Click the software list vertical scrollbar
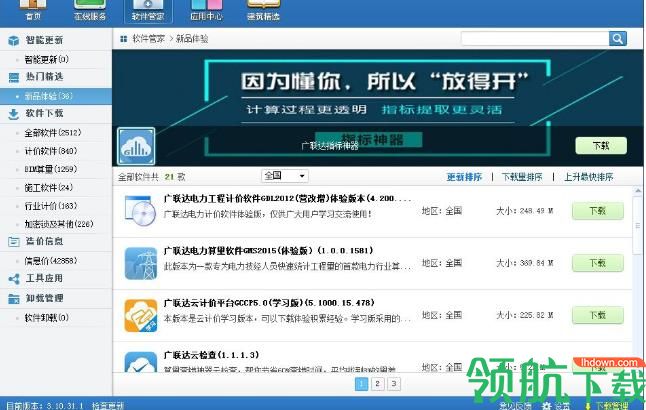Image resolution: width=646 pixels, height=410 pixels. (638, 226)
